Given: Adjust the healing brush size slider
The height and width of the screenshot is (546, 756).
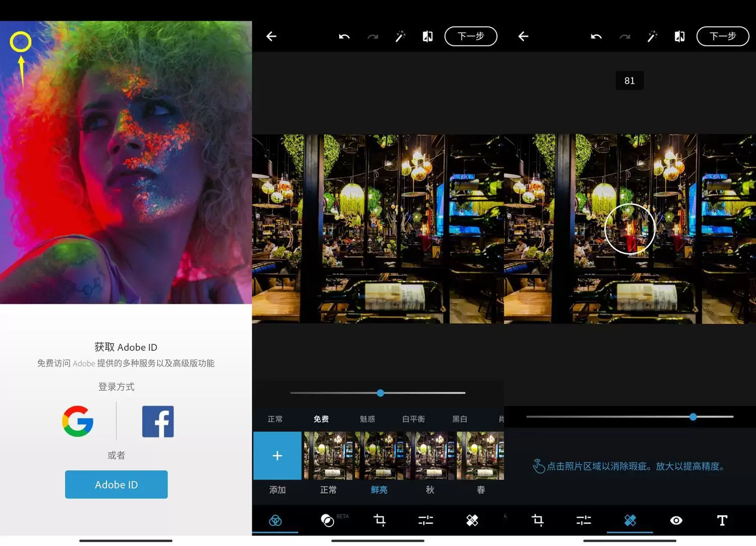Looking at the screenshot, I should (630, 417).
